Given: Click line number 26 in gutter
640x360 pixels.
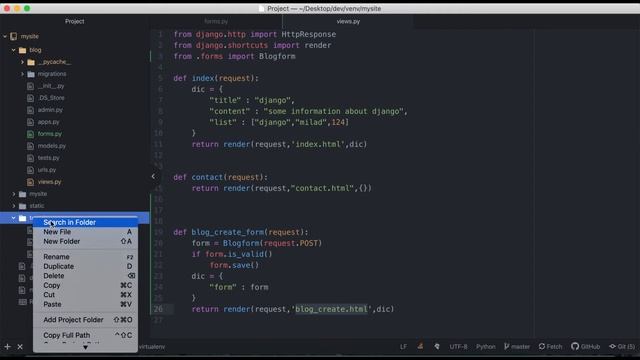Looking at the screenshot, I should tap(158, 309).
